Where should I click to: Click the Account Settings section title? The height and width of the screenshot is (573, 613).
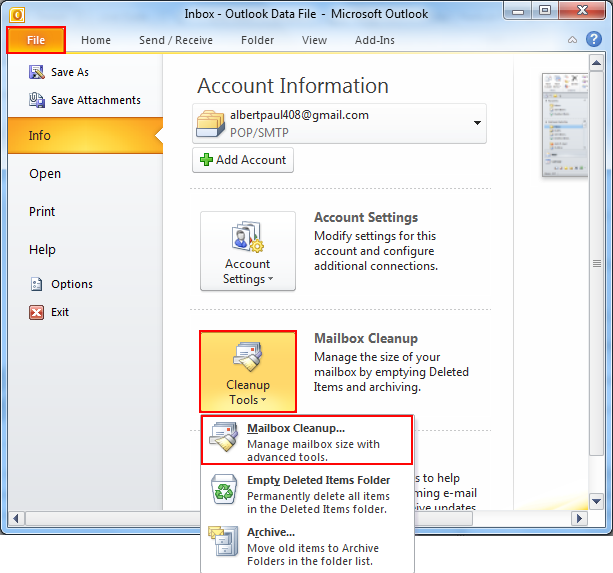point(366,217)
